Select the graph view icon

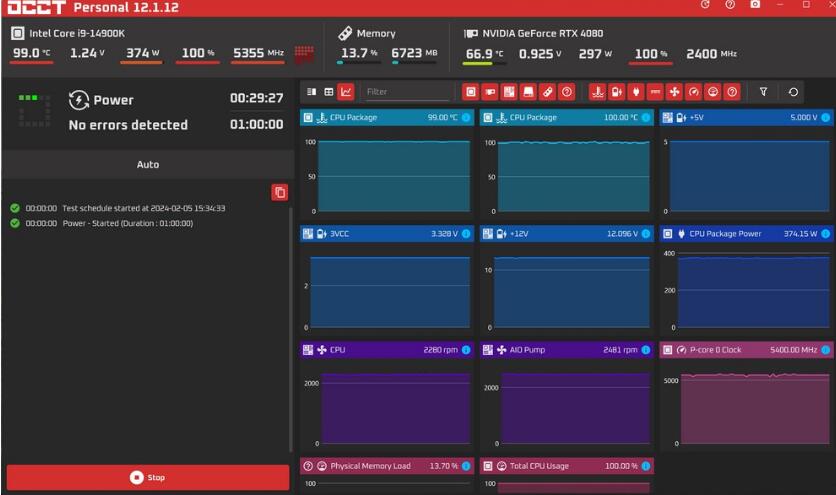click(346, 92)
